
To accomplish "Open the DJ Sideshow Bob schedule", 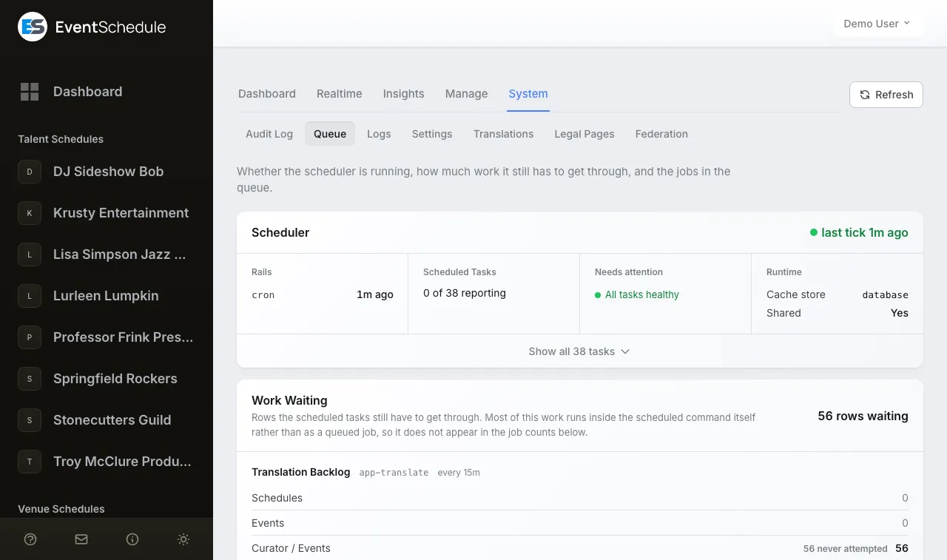I will click(109, 172).
